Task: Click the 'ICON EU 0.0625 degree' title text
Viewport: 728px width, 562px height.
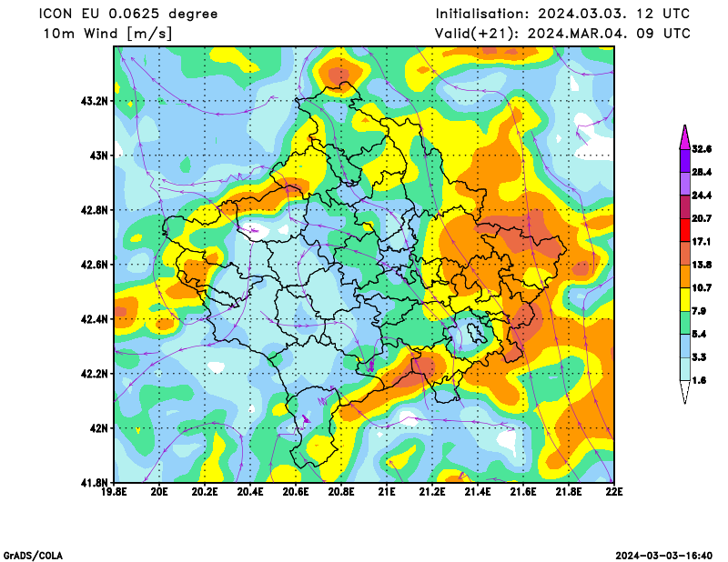Action: coord(128,14)
